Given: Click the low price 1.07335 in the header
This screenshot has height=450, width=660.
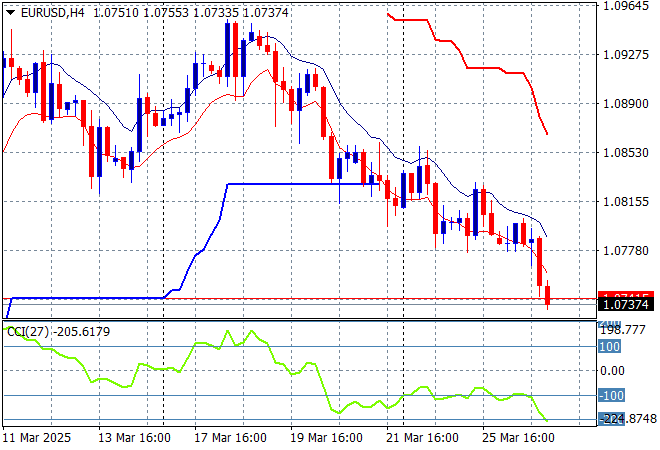Looking at the screenshot, I should [216, 13].
